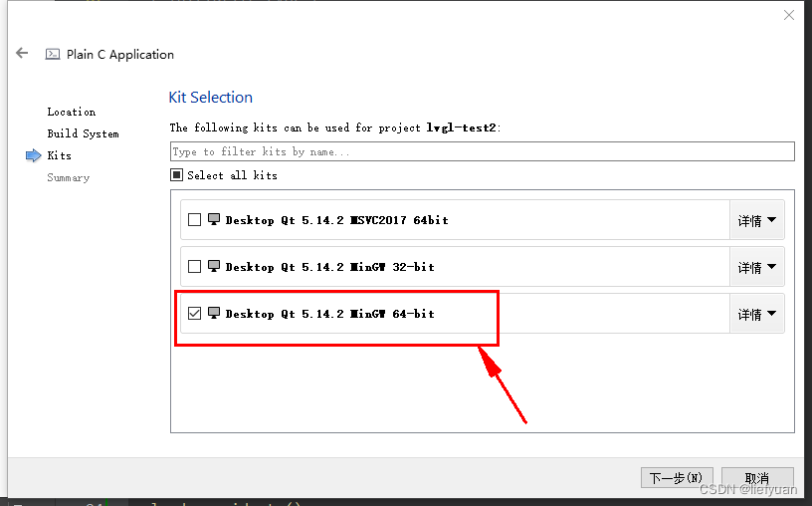The image size is (812, 506).
Task: Expand 详情 details for MinGW 64-bit kit
Action: click(756, 314)
